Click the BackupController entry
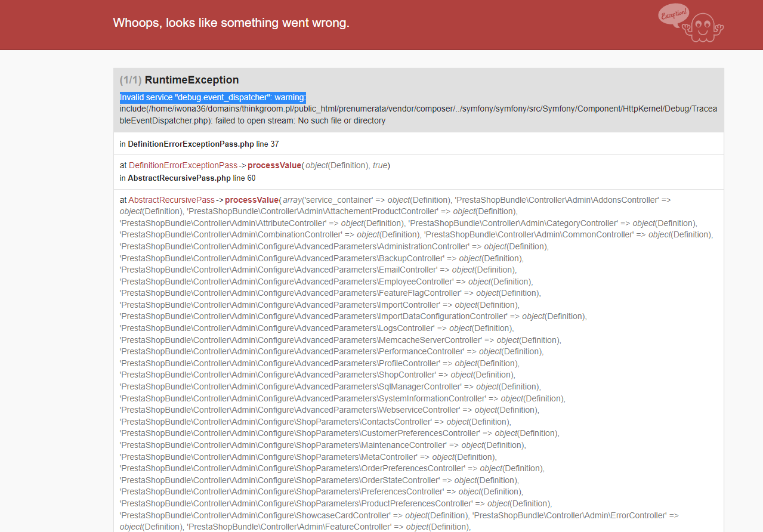Viewport: 763px width, 532px height. point(282,258)
